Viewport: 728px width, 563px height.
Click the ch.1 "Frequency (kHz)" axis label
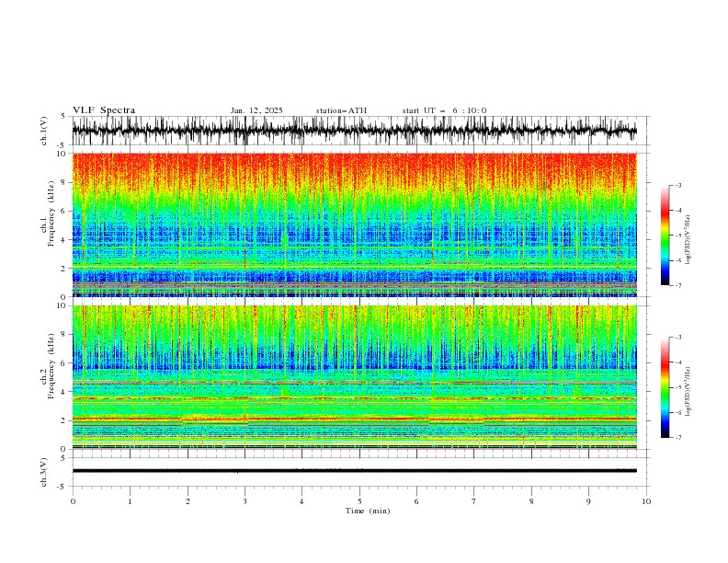point(51,212)
